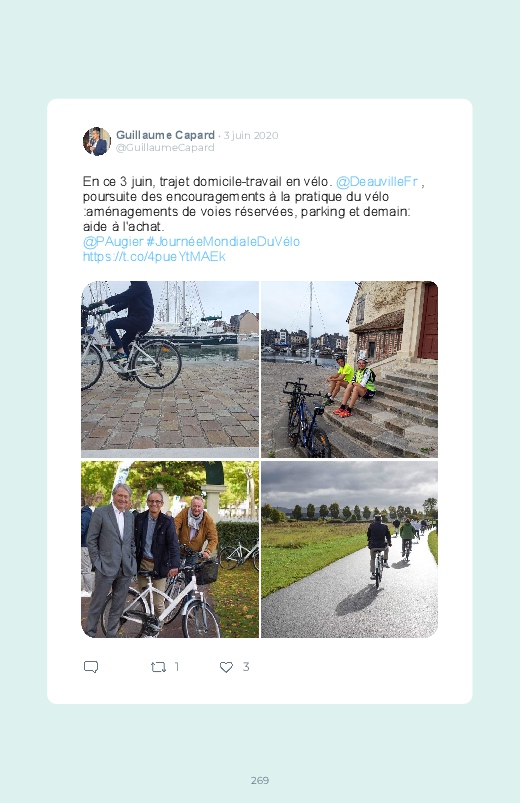The width and height of the screenshot is (520, 803).
Task: Follow the https://t.co/4pueYtMAEk link
Action: click(154, 257)
